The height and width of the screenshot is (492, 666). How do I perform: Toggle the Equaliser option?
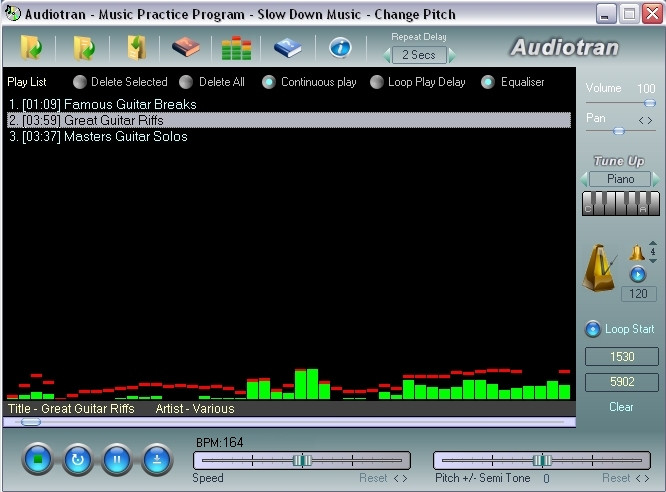[x=513, y=82]
